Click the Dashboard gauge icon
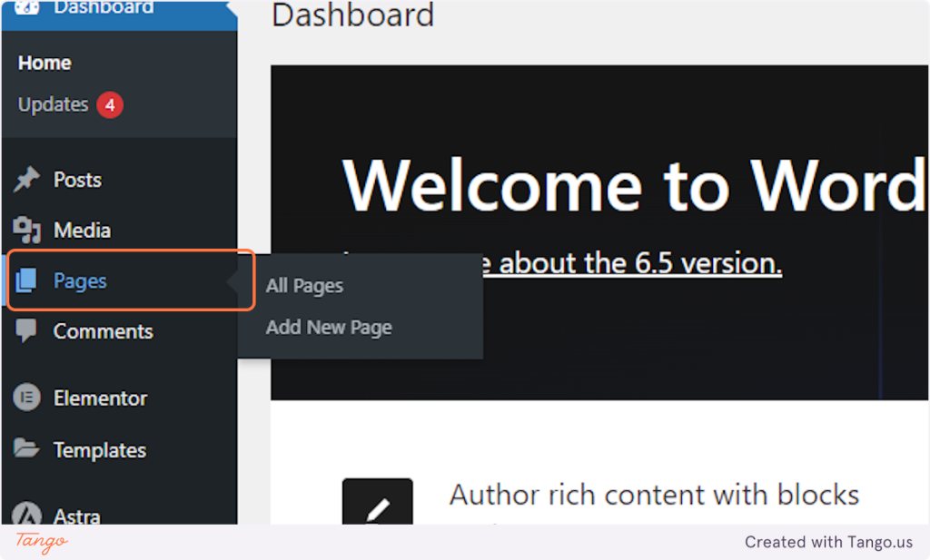The image size is (930, 560). point(26,7)
